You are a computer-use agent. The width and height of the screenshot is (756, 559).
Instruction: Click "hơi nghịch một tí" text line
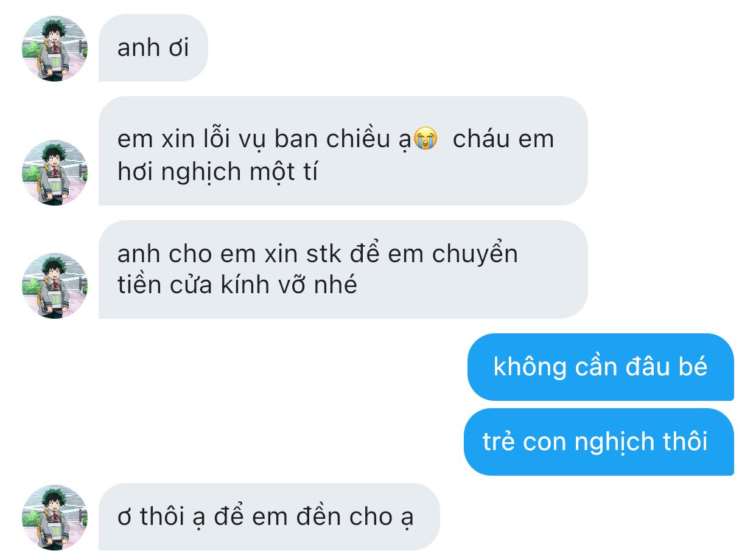[218, 173]
